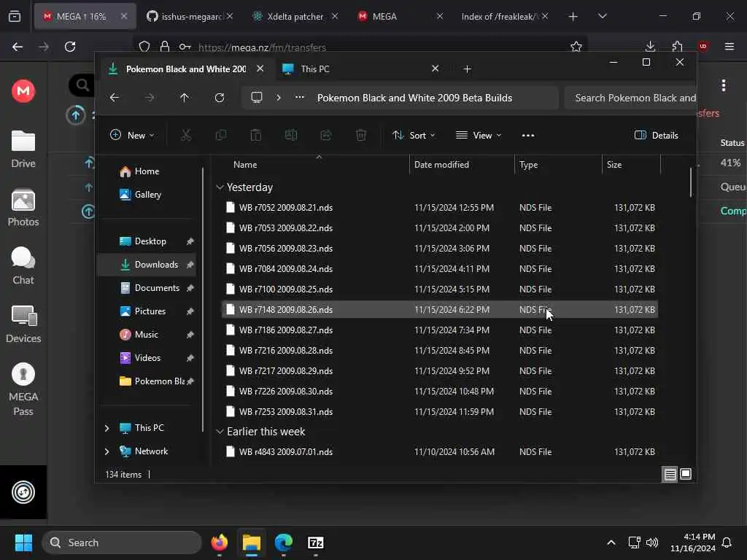Open Devices in MEGA sidebar

(x=23, y=324)
